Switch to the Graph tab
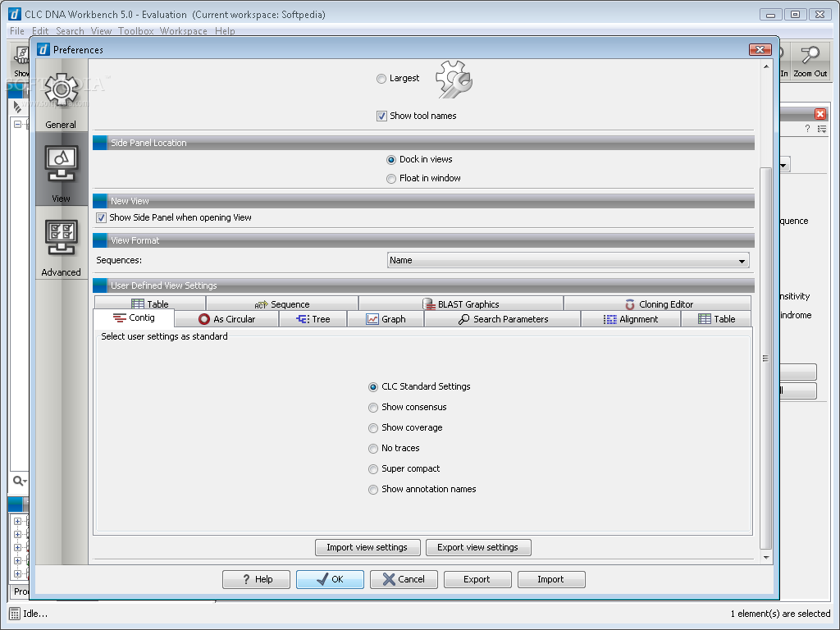 tap(386, 319)
